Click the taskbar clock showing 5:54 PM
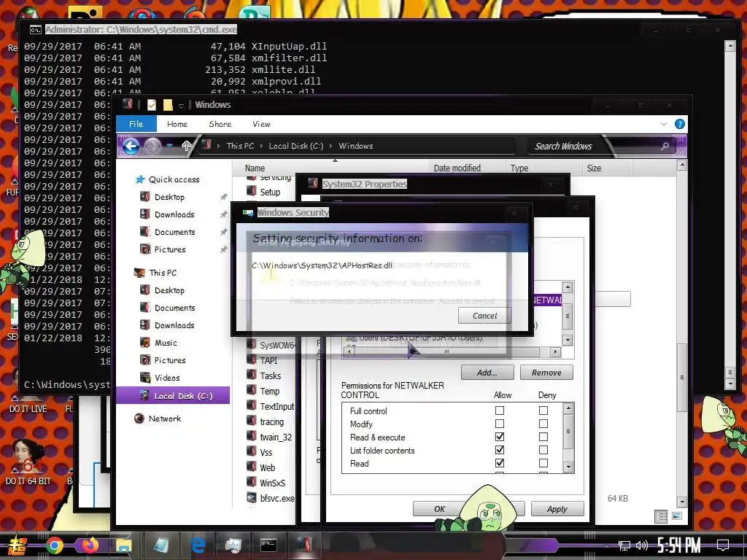Image resolution: width=747 pixels, height=560 pixels. click(x=679, y=545)
